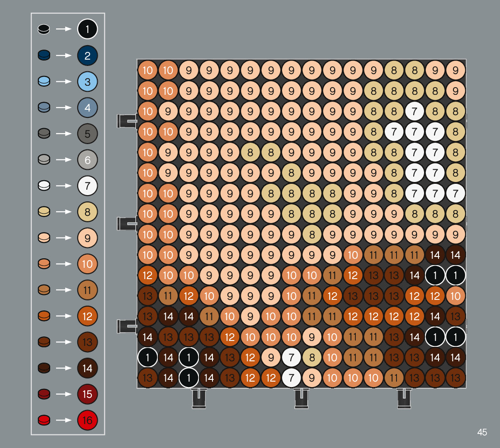Click the top connector pin on grid's left edge
500x448 pixels.
click(x=127, y=121)
